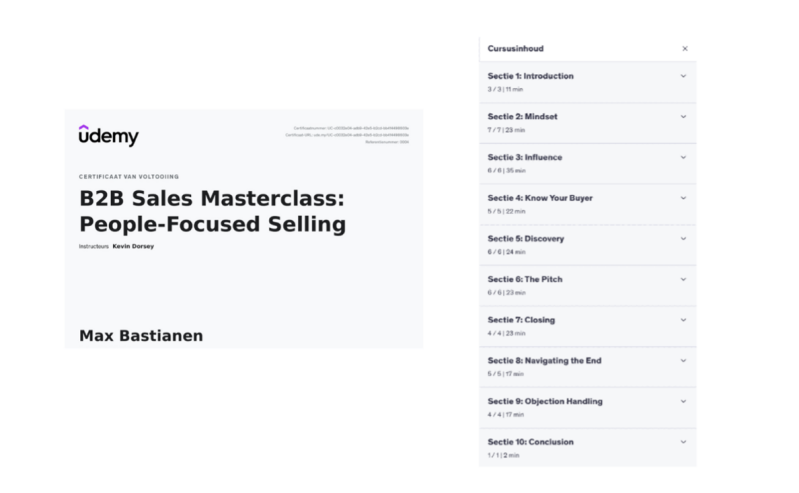Expand Sectie 1: Introduction chevron
The image size is (799, 493).
684,76
